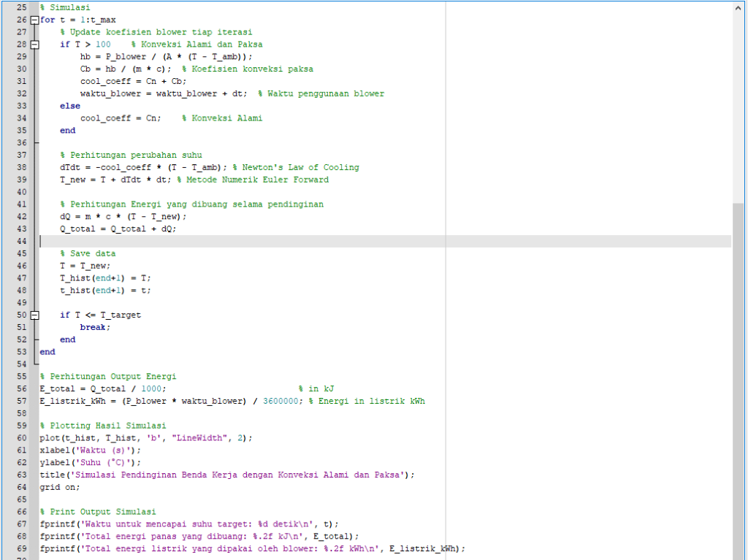Viewport: 748px width, 560px height.
Task: Click the 'break' keyword on line 51
Action: pos(94,327)
